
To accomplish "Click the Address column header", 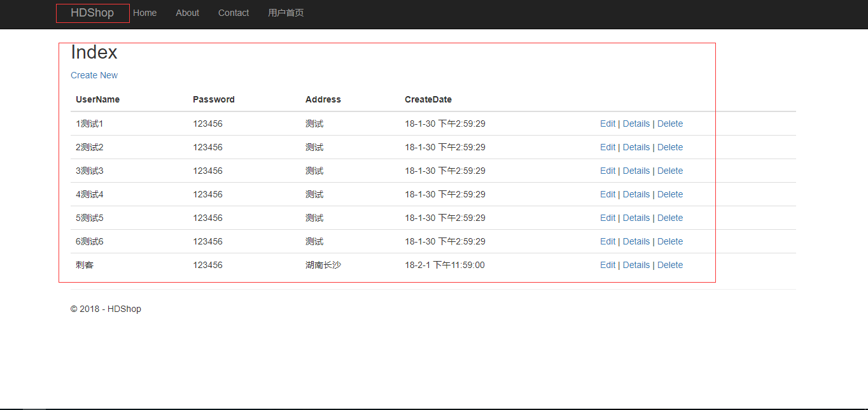I will (323, 99).
